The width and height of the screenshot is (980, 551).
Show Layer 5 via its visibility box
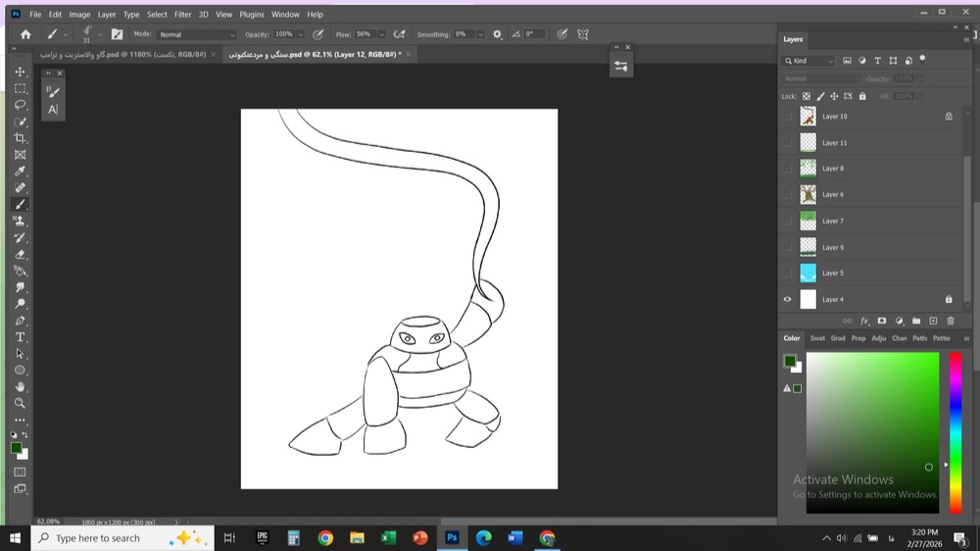click(x=788, y=273)
